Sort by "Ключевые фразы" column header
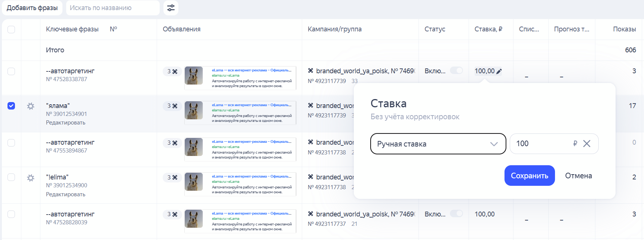 point(72,29)
